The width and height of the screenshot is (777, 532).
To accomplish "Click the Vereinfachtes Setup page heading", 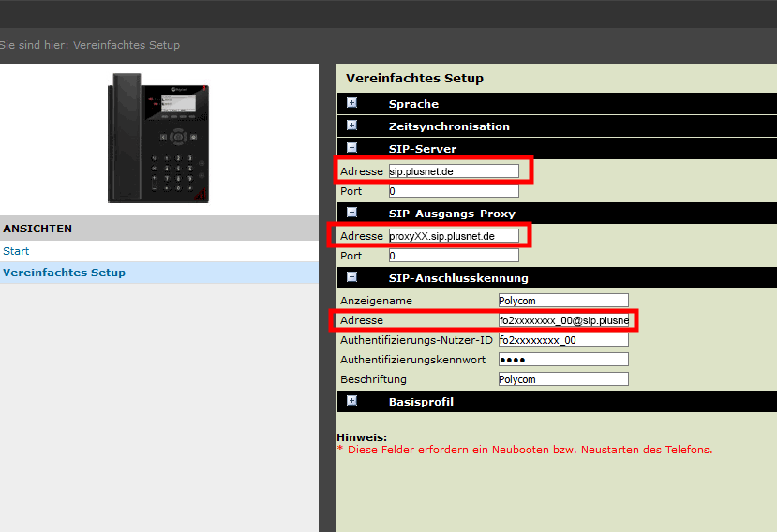I will coord(415,79).
